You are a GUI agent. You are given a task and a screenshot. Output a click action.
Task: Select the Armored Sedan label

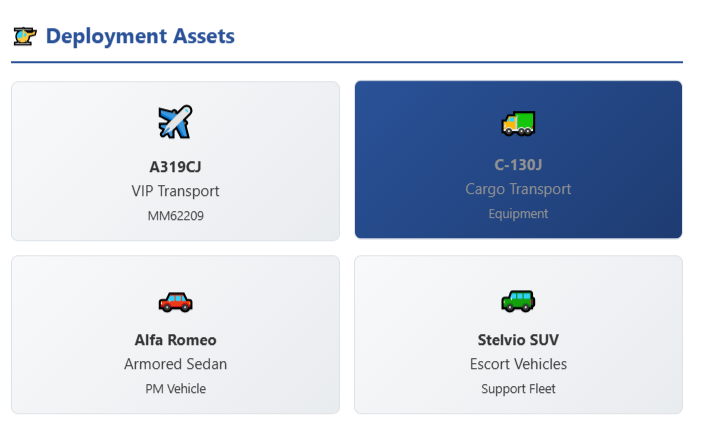[x=175, y=364]
